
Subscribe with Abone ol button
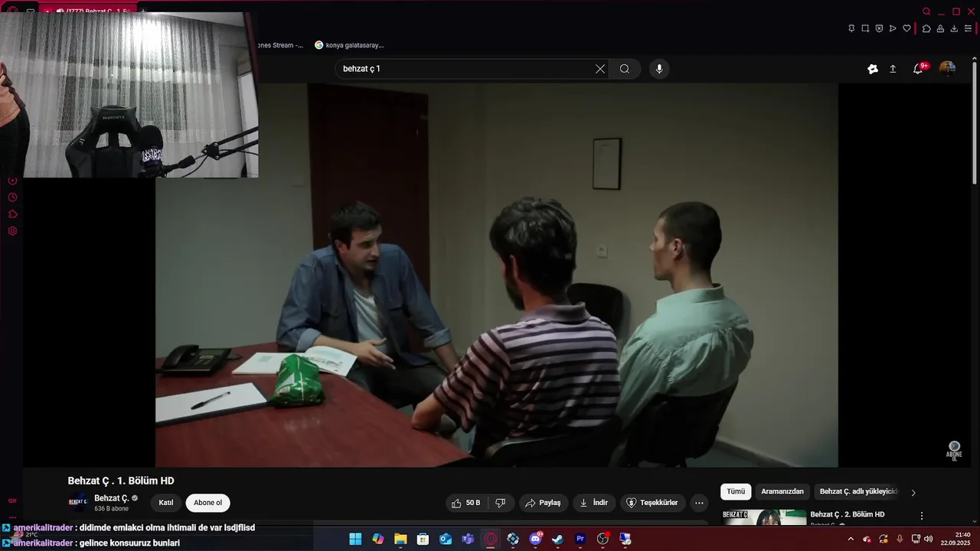[207, 503]
